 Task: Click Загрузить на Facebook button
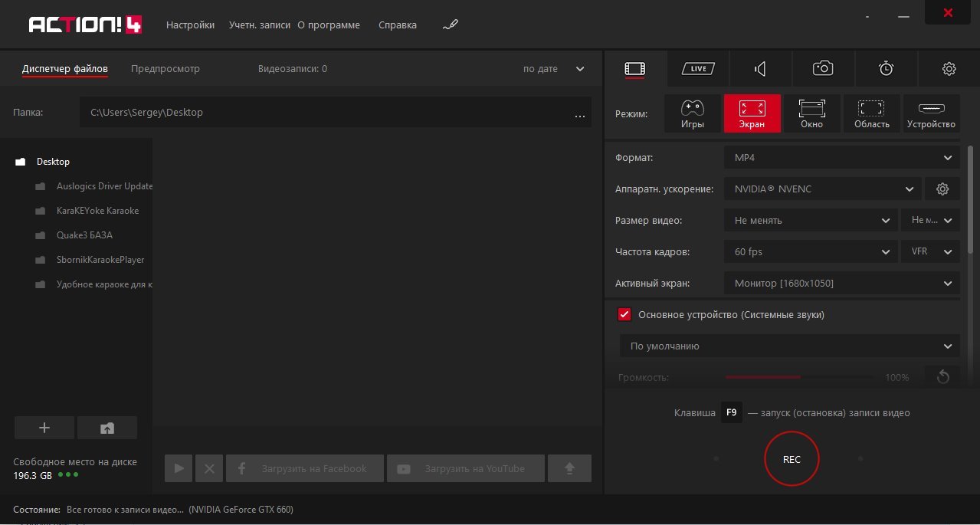305,468
